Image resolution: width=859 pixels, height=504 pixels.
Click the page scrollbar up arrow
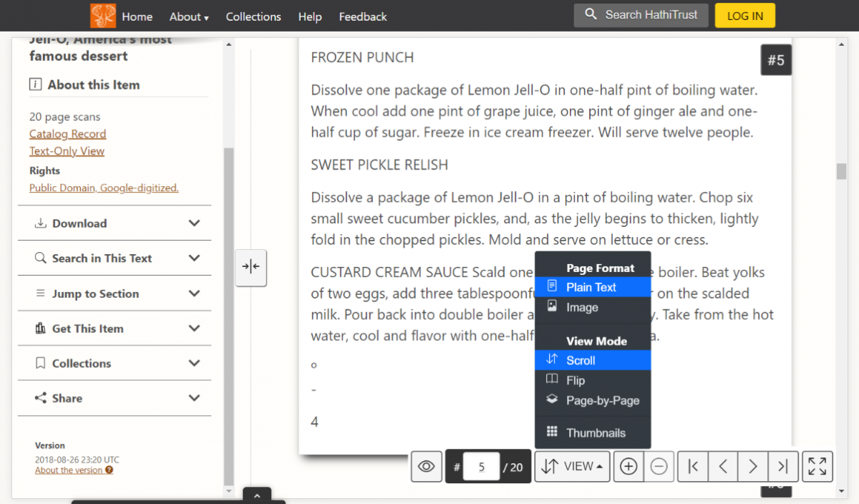[842, 44]
